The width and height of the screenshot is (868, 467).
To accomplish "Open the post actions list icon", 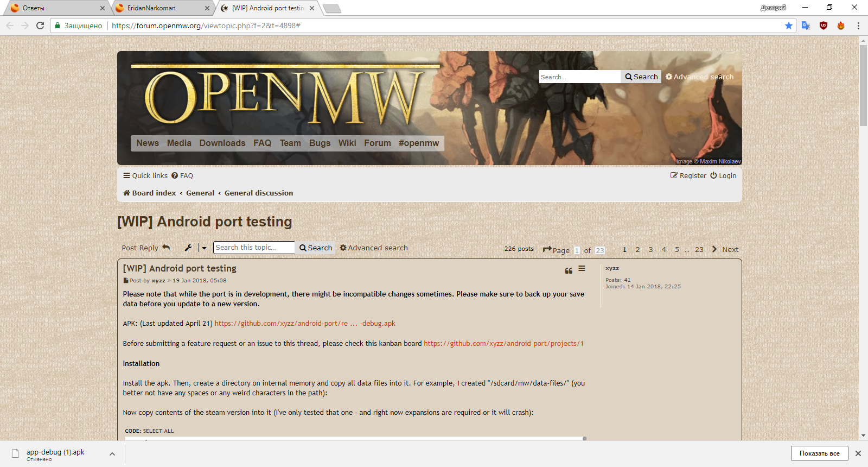I will pyautogui.click(x=582, y=269).
